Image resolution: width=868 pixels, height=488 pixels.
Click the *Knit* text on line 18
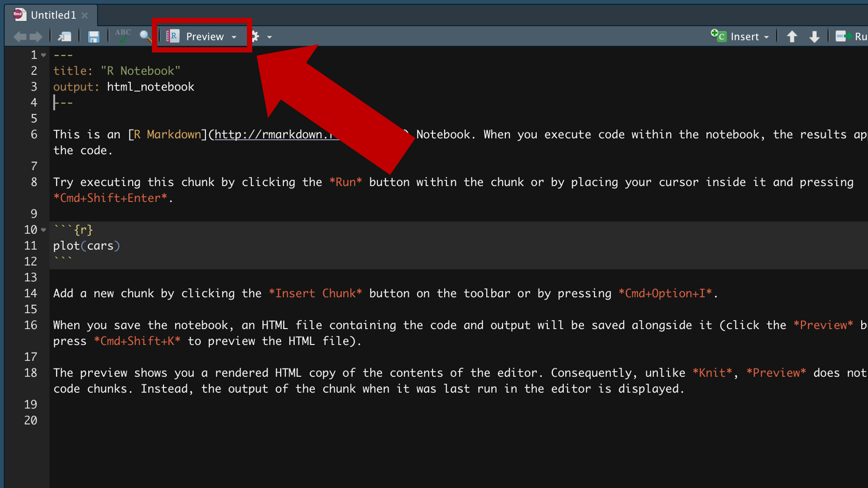click(x=712, y=373)
